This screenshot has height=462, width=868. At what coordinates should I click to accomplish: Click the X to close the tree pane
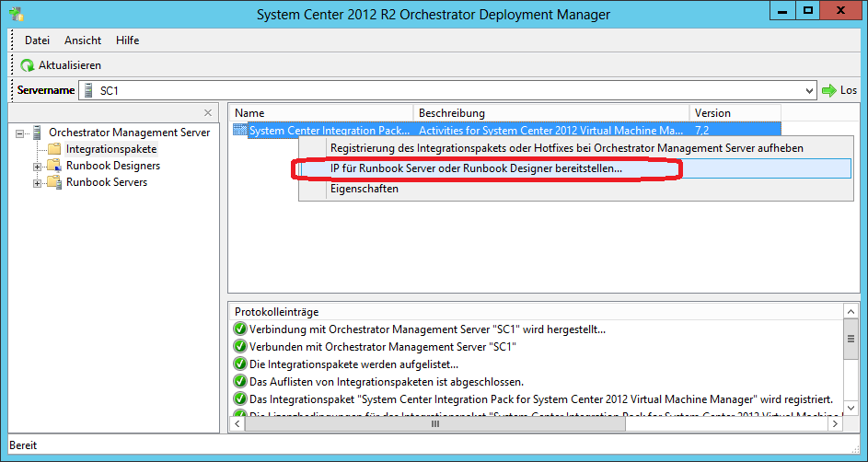[208, 113]
